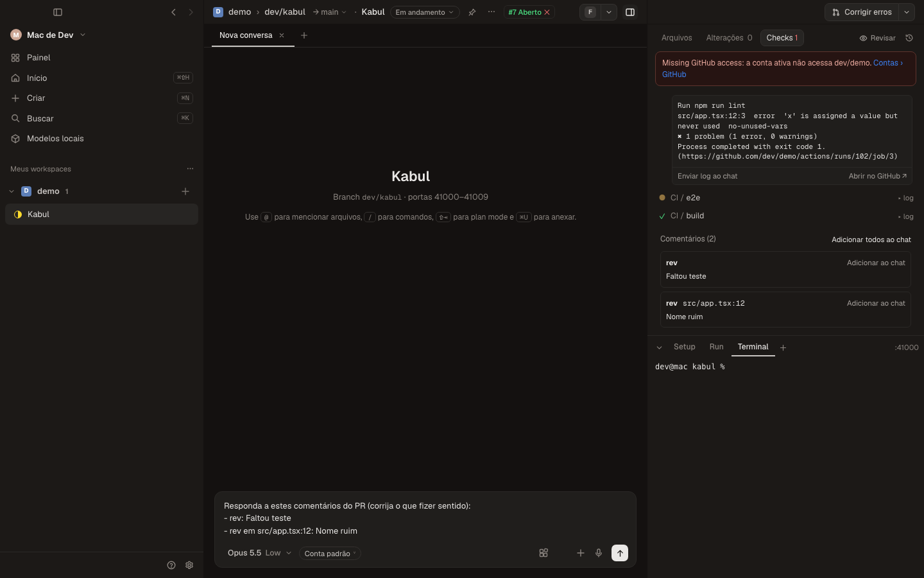Open Buscar in the sidebar
The width and height of the screenshot is (924, 578).
click(x=101, y=119)
